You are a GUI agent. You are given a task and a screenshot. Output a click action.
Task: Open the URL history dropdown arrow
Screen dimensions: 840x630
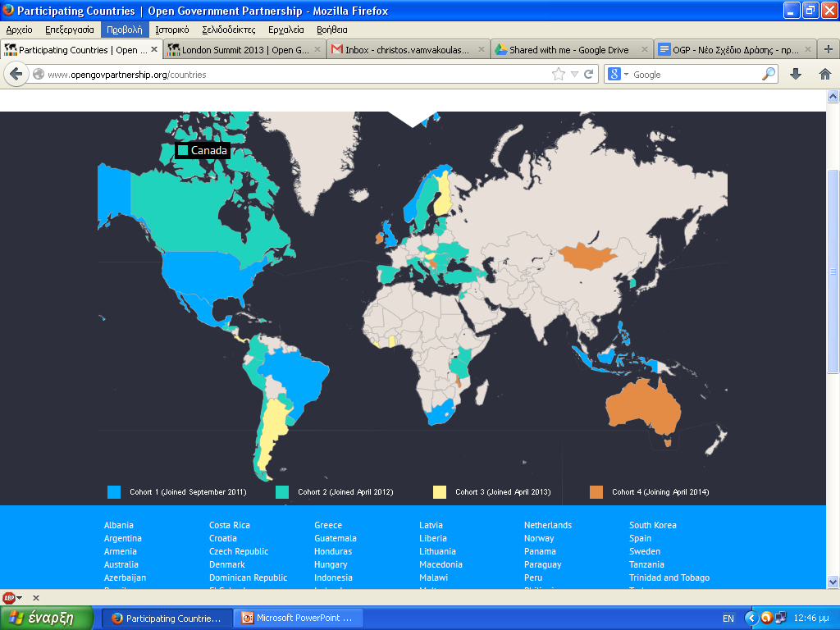(574, 75)
